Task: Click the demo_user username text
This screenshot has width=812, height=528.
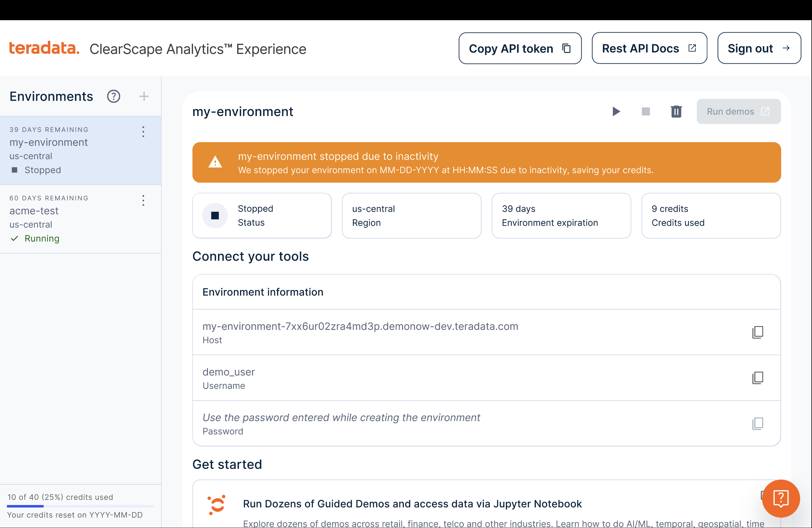Action: tap(229, 372)
